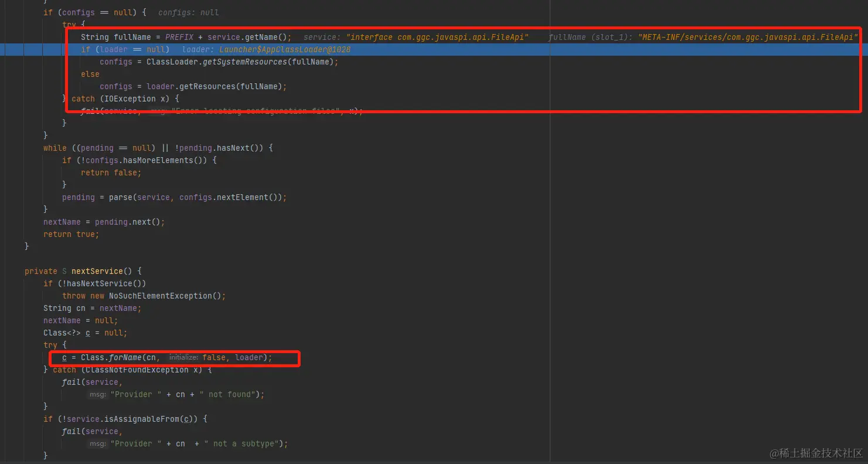868x464 pixels.
Task: Click 'cn' in the 'String cn = nextName;' line
Action: tap(81, 308)
